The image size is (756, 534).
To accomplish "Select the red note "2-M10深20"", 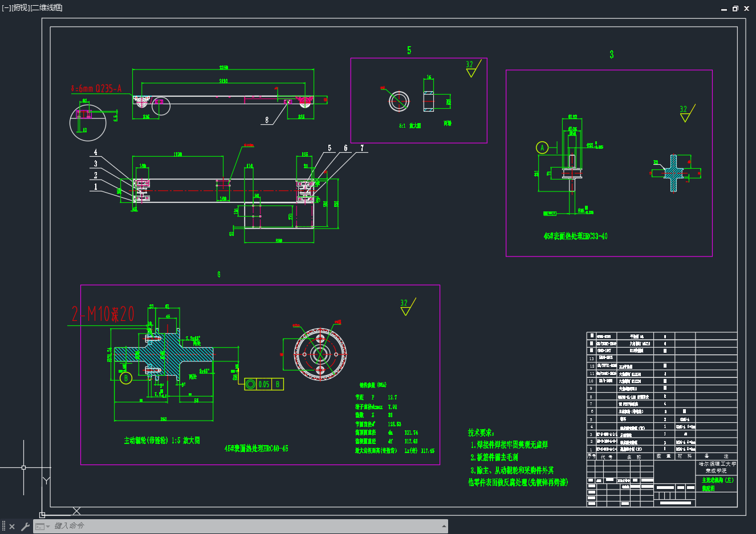I will point(103,313).
